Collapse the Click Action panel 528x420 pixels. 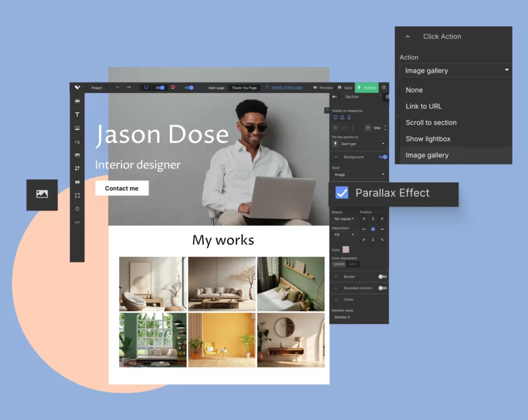click(407, 36)
